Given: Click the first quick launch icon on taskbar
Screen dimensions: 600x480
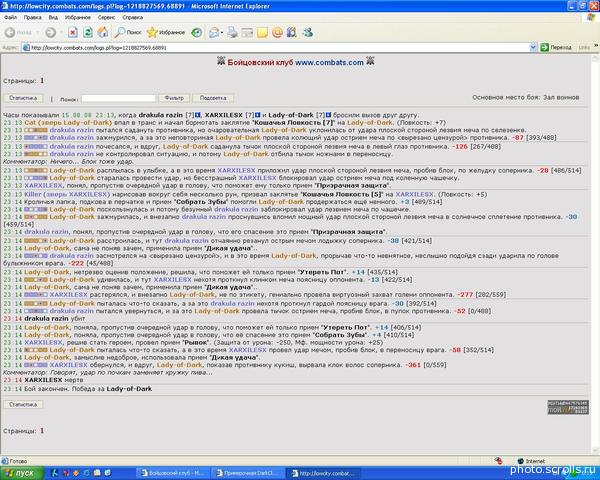Looking at the screenshot, I should tap(54, 473).
